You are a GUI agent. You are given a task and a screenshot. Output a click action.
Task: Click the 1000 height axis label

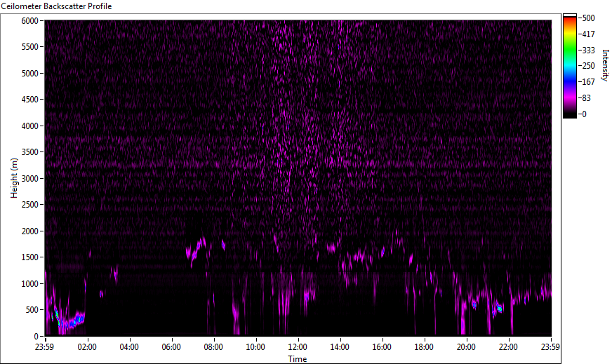pyautogui.click(x=29, y=284)
